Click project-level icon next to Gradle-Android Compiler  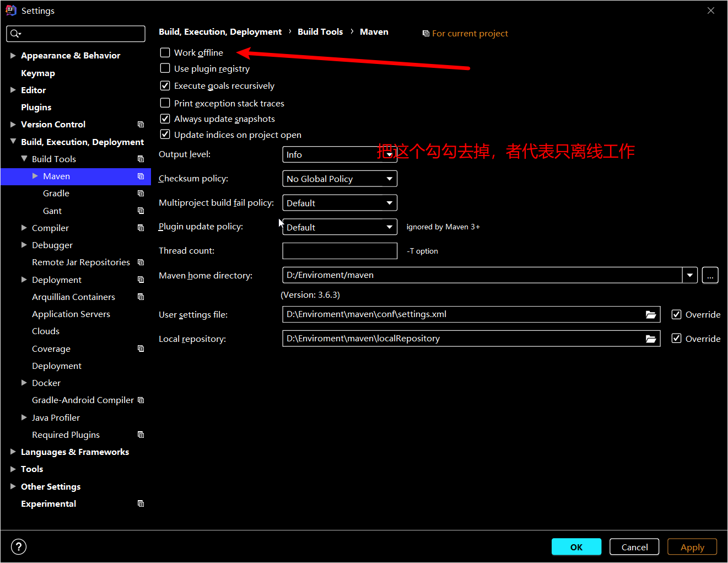pyautogui.click(x=141, y=400)
